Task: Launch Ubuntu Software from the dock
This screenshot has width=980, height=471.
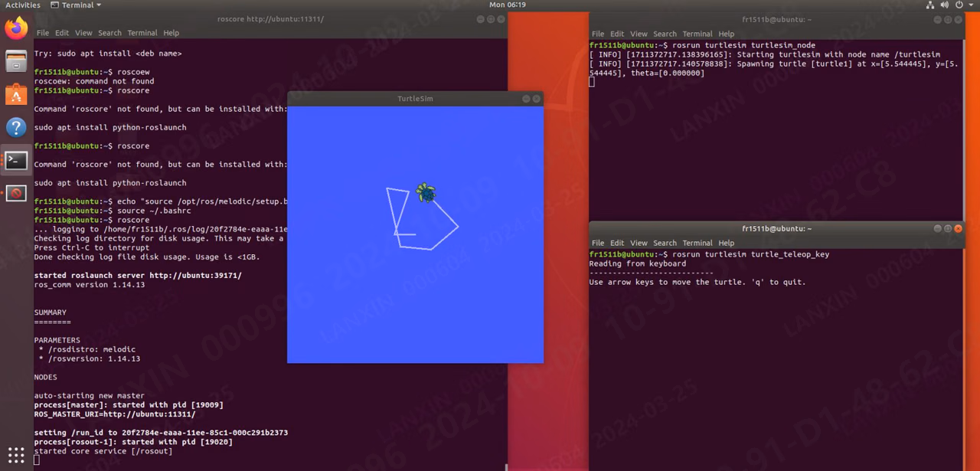Action: tap(16, 95)
